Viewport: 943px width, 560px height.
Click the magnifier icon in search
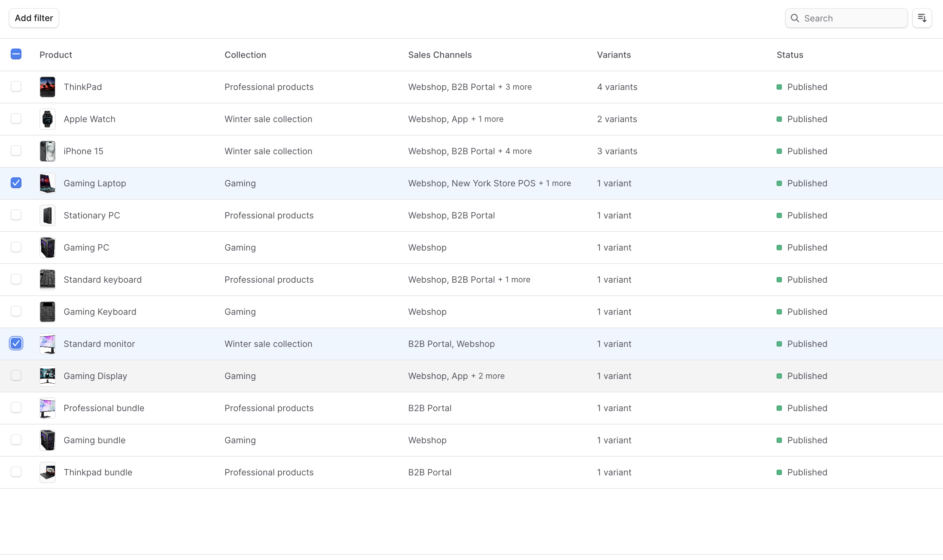(x=795, y=18)
